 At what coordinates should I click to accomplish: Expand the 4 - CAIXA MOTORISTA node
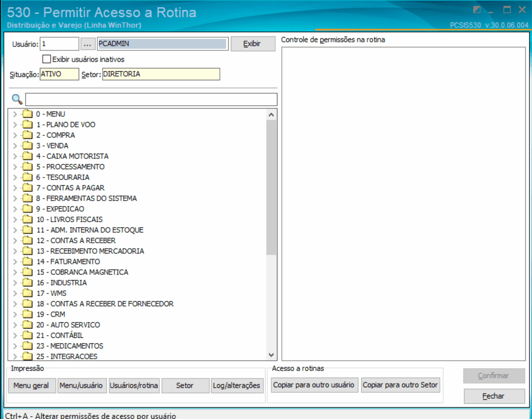pos(15,156)
